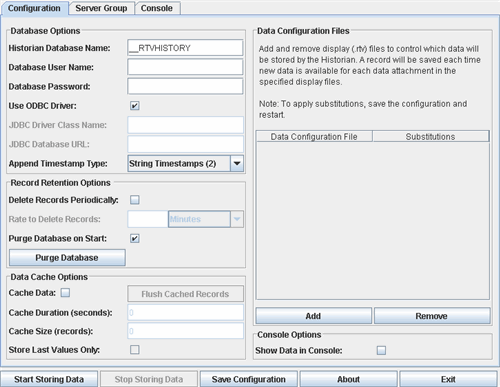
Task: Focus the Database User Name field
Action: tap(185, 67)
